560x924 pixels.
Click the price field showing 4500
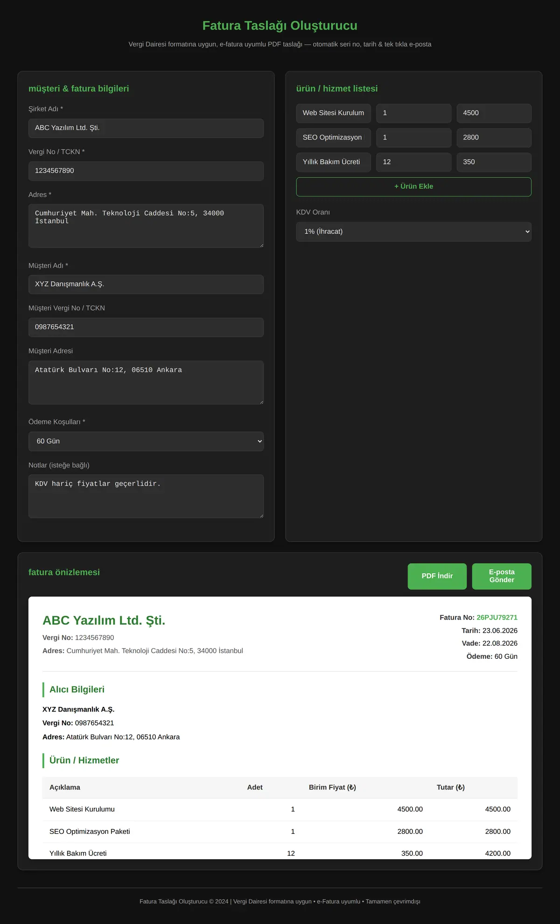494,113
